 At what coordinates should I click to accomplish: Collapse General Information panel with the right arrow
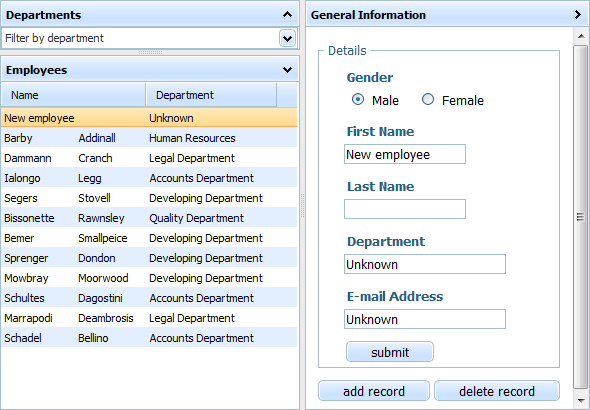point(578,15)
